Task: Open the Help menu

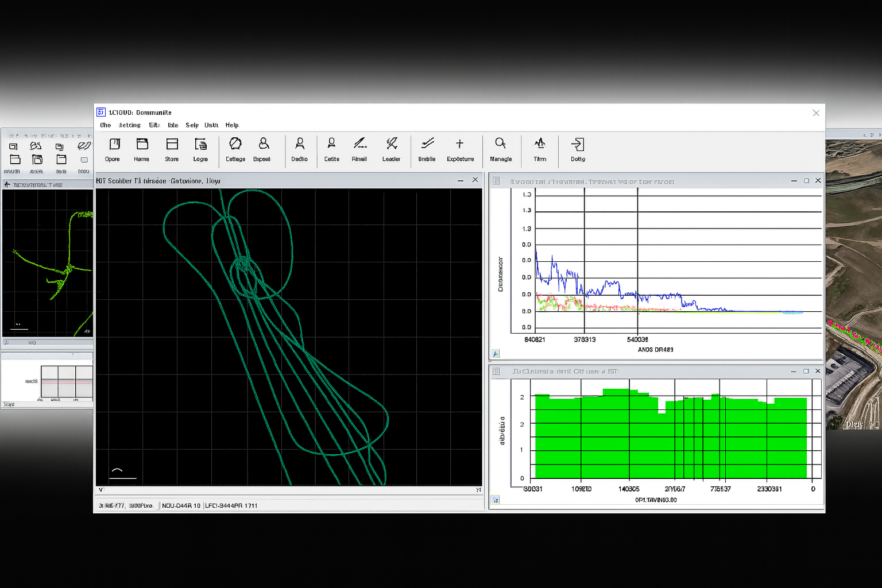Action: click(x=232, y=125)
